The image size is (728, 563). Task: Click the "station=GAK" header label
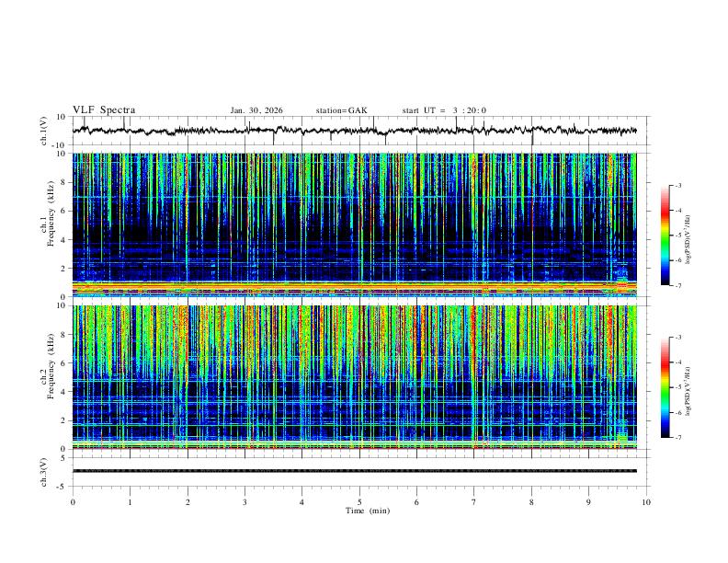tap(341, 110)
